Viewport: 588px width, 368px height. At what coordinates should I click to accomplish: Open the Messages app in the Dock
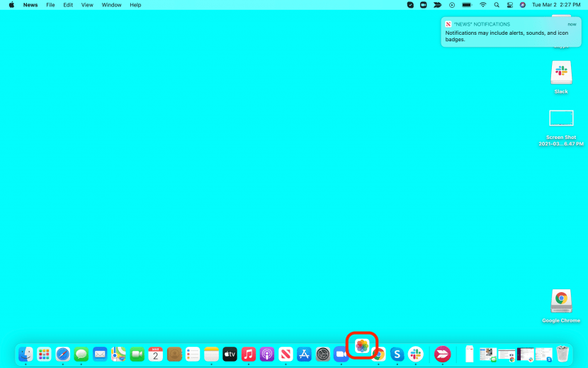(x=81, y=354)
